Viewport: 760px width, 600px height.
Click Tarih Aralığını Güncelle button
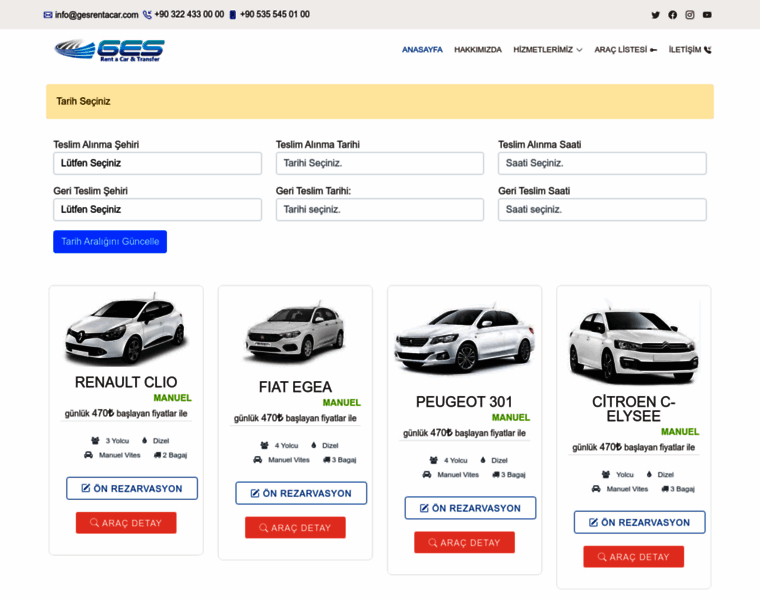110,242
